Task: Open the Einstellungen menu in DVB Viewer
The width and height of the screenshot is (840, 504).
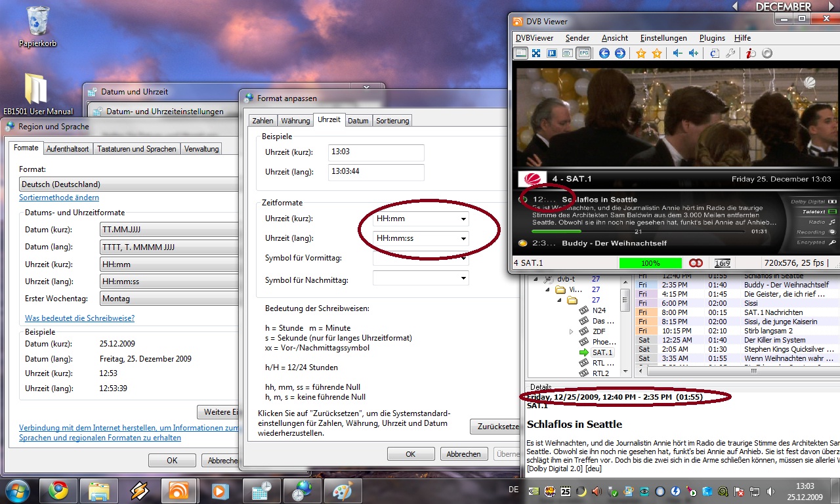Action: point(663,38)
